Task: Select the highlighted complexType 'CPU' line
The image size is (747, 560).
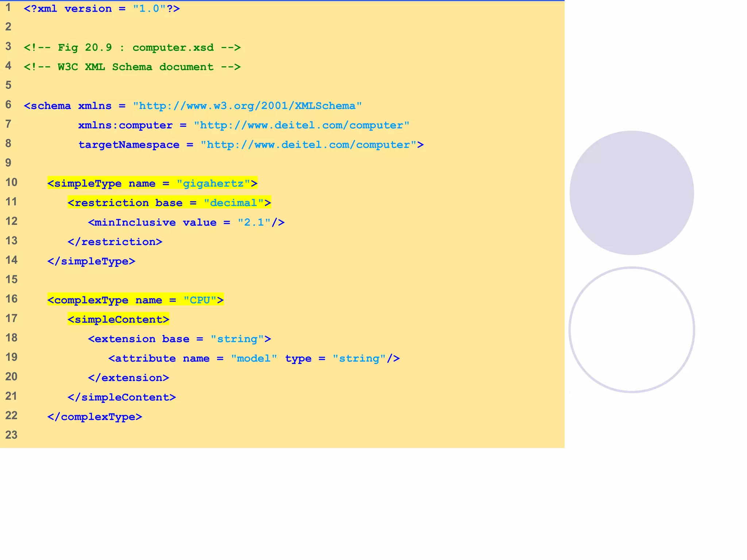Action: coord(135,300)
